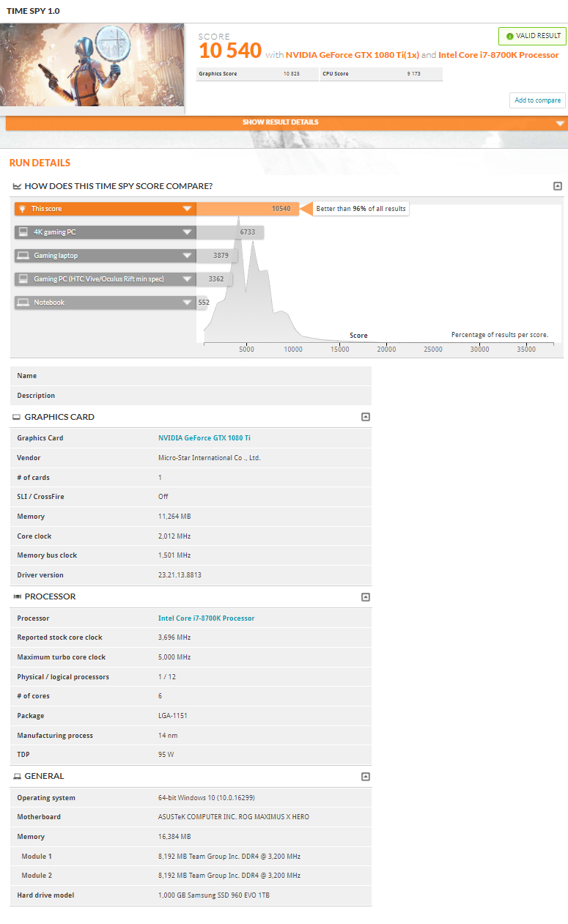Image resolution: width=568 pixels, height=924 pixels.
Task: Select Module 2 memory details
Action: tap(229, 876)
